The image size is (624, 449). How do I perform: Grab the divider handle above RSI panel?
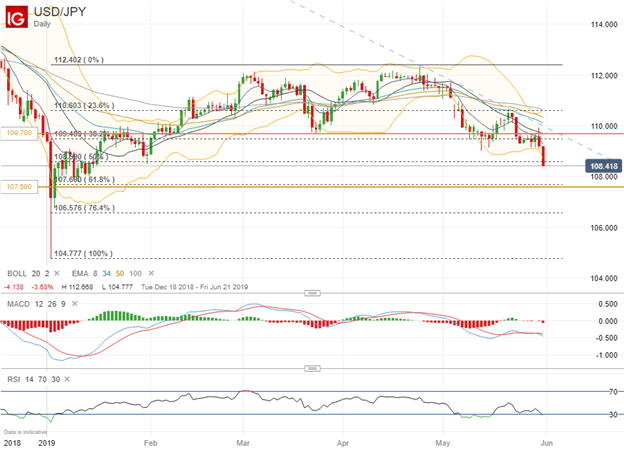pos(312,369)
